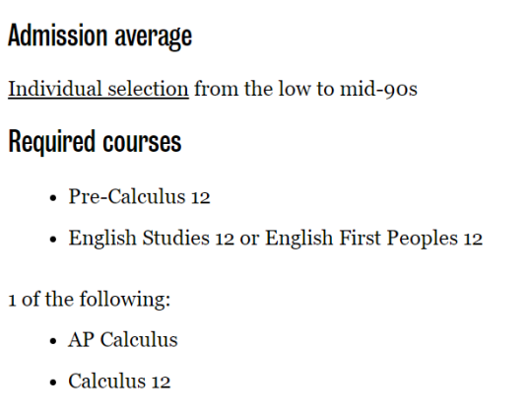This screenshot has width=532, height=419.
Task: Click the 'from the low to' text
Action: click(x=264, y=89)
